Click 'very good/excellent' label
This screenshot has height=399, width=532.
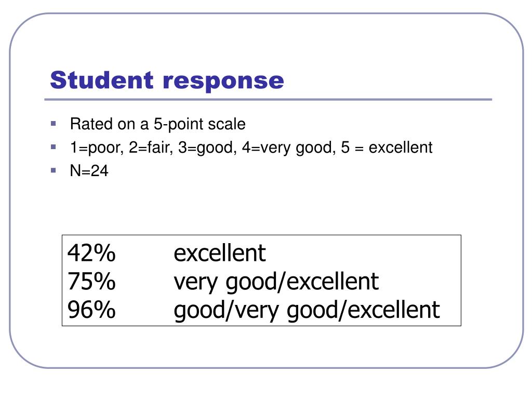point(276,282)
